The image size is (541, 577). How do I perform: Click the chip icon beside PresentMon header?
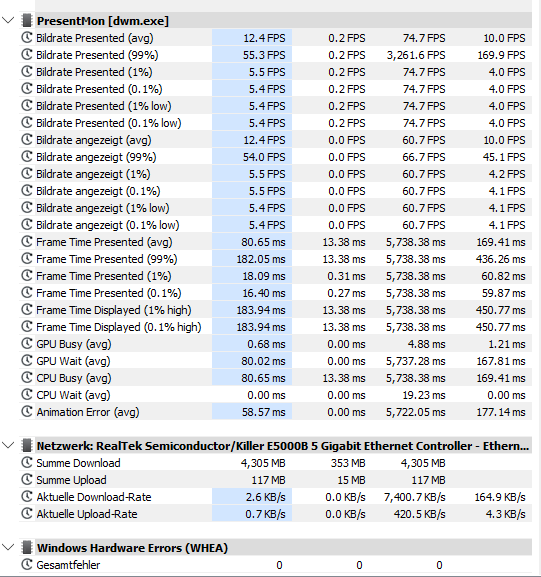(26, 21)
